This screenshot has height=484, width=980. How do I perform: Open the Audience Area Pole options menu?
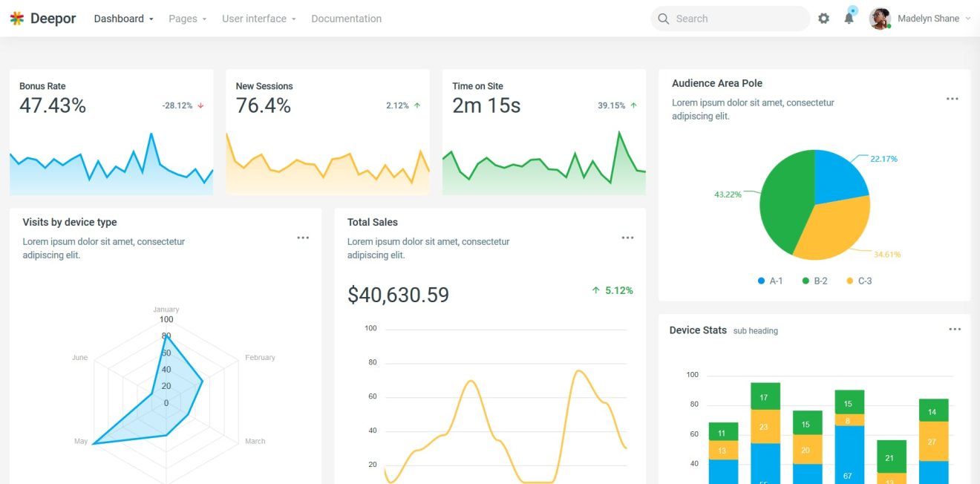point(953,98)
